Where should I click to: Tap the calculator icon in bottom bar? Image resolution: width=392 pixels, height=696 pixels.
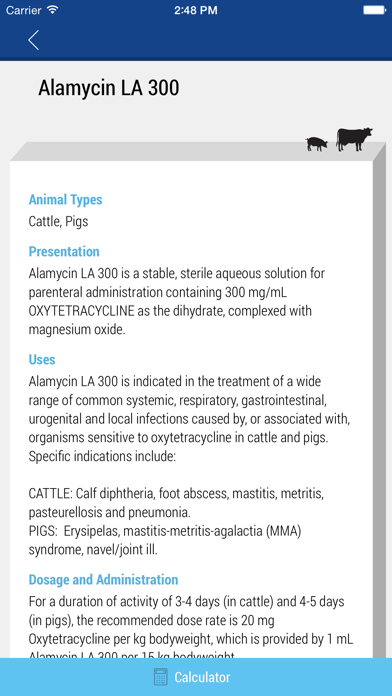click(x=161, y=677)
